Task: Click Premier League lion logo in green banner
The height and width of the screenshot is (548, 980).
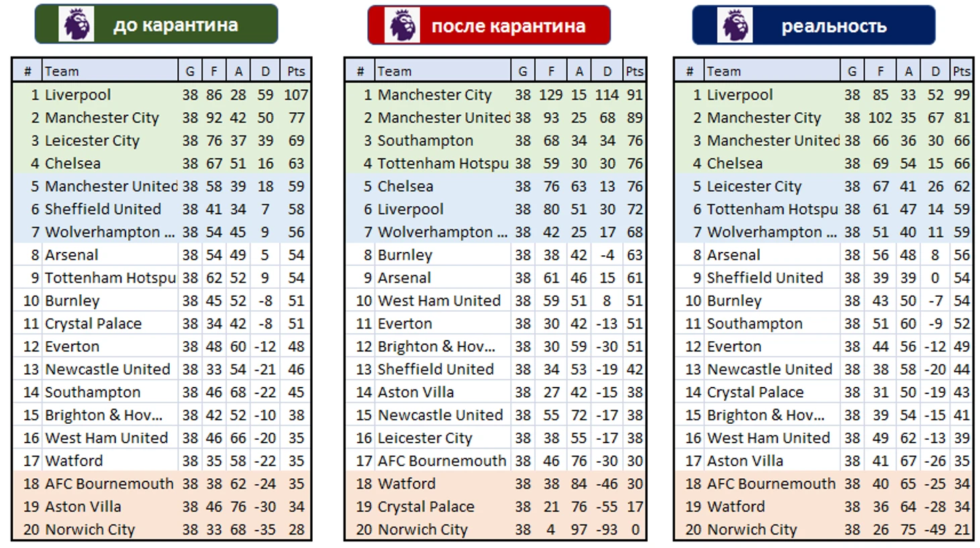Action: click(x=76, y=24)
